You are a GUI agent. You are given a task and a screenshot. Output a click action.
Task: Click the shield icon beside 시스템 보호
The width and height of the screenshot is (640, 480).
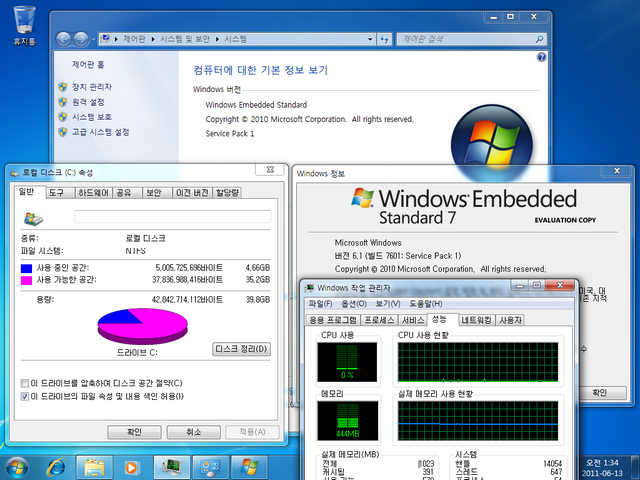[62, 117]
